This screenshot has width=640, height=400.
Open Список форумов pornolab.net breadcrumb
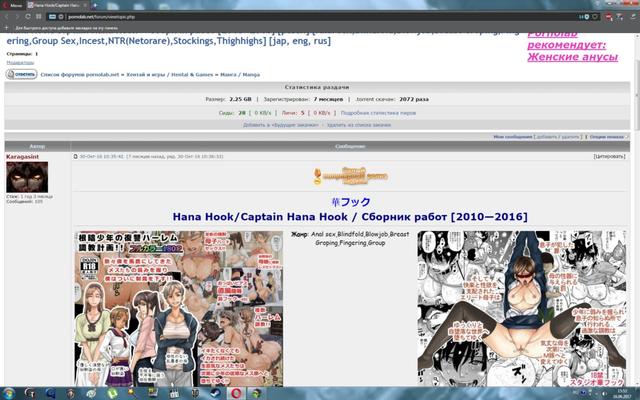coord(80,75)
